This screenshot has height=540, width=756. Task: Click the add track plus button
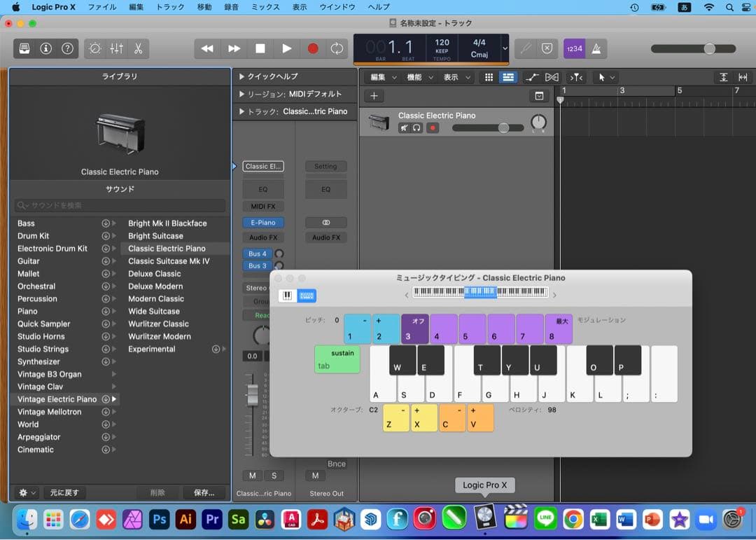[x=374, y=96]
